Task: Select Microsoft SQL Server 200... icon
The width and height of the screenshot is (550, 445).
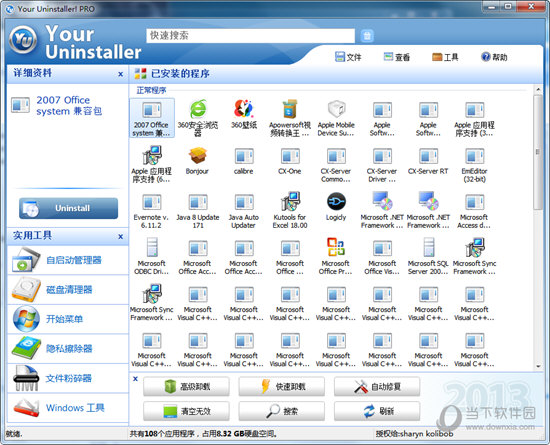Action: click(x=428, y=256)
